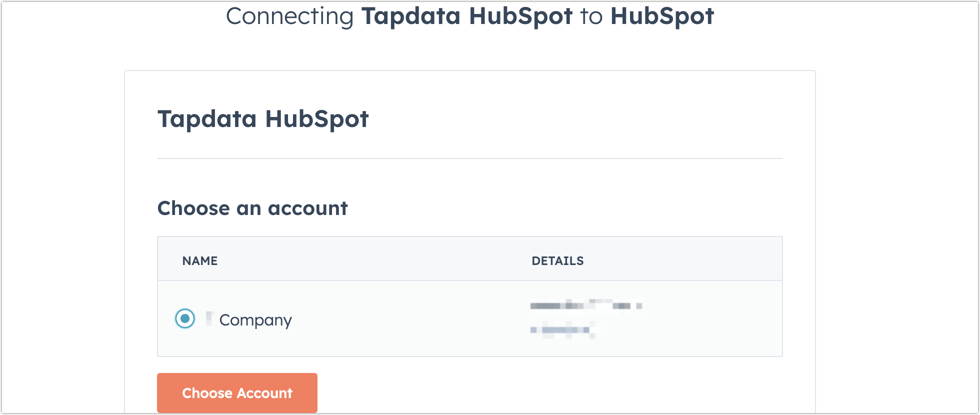Click the Company account name label
This screenshot has width=980, height=415.
pos(256,320)
